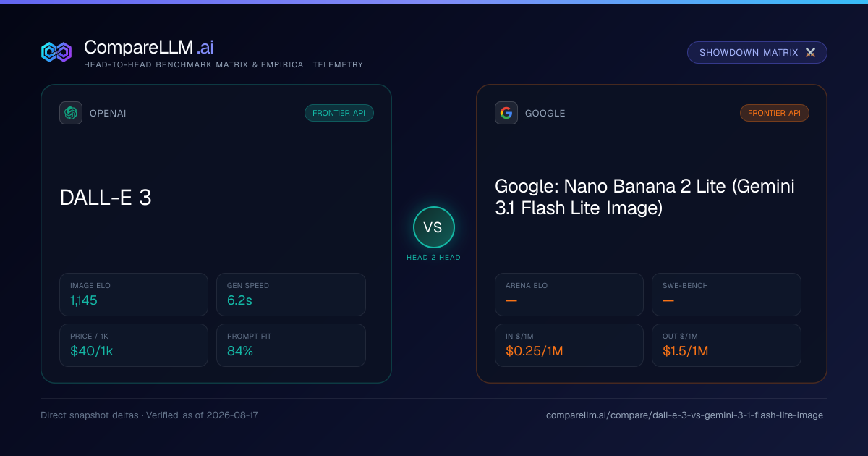Click the Prompt Fit 84% stat card

(291, 345)
